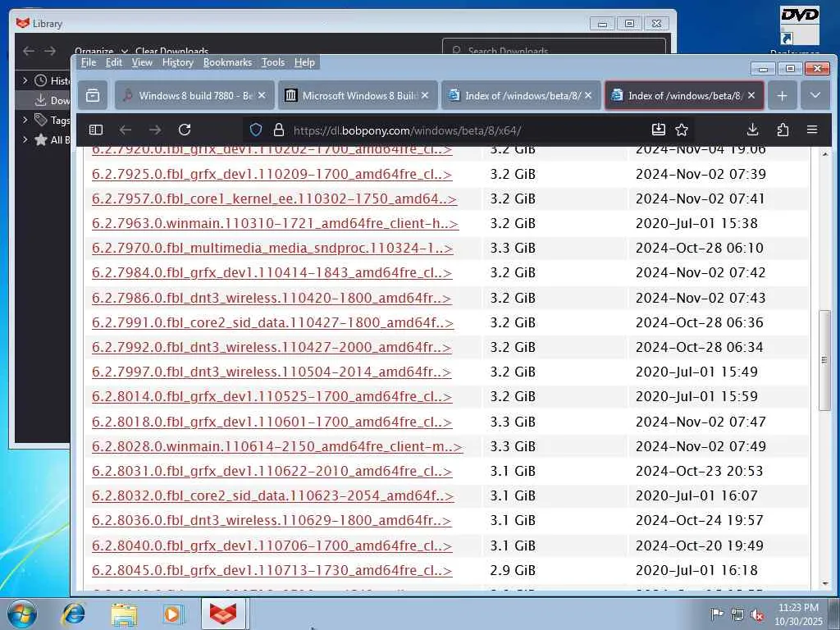Click Clear Downloads in Library window
Screen dimensions: 840x630
[171, 52]
